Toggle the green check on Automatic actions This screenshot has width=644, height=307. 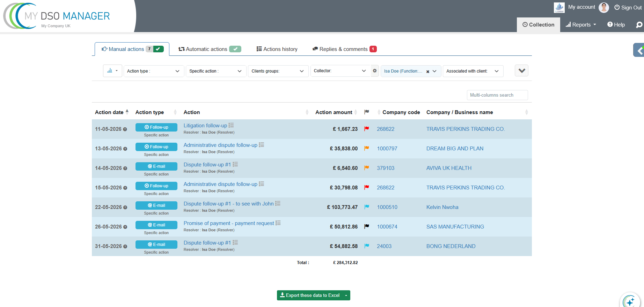(x=235, y=49)
